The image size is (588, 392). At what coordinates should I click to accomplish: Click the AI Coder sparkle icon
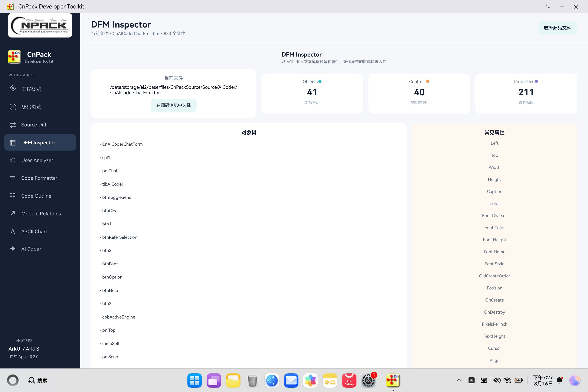coord(13,249)
